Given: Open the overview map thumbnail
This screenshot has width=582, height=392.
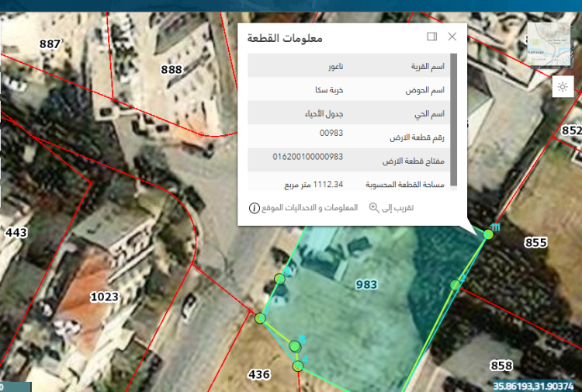Looking at the screenshot, I should (549, 45).
